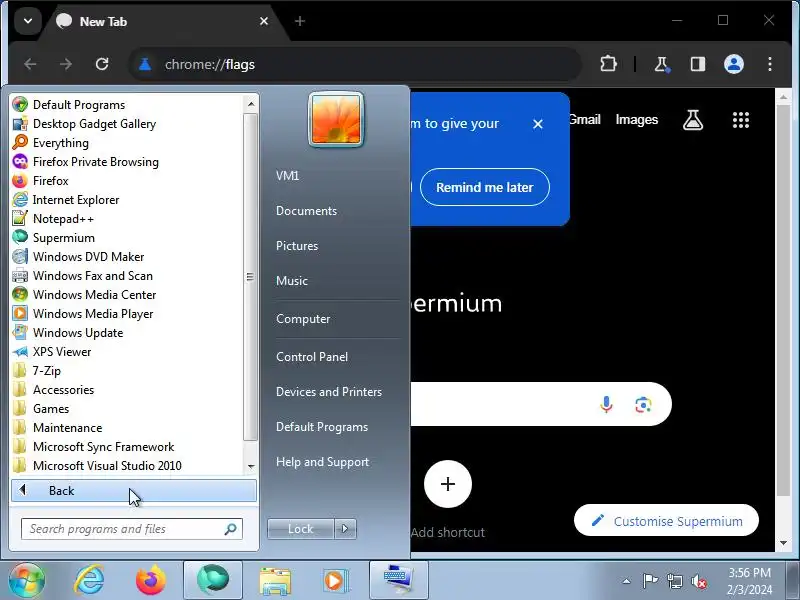Open Devices and Printers
The width and height of the screenshot is (800, 600).
point(329,392)
